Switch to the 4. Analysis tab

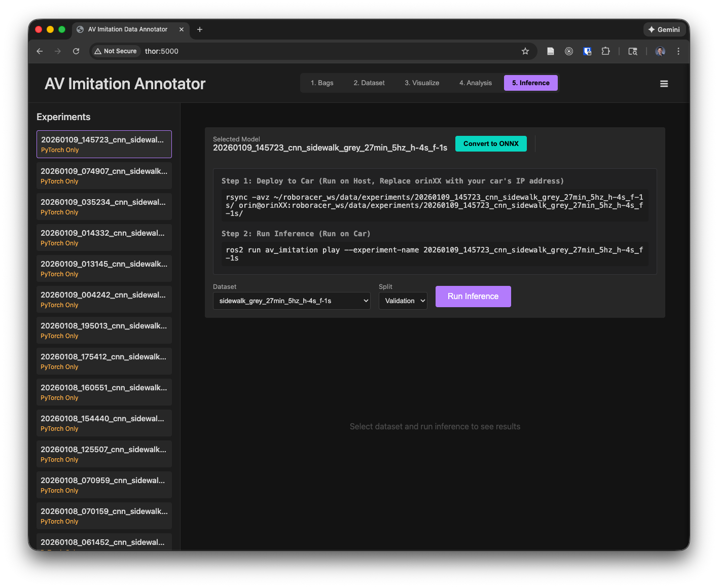[475, 83]
